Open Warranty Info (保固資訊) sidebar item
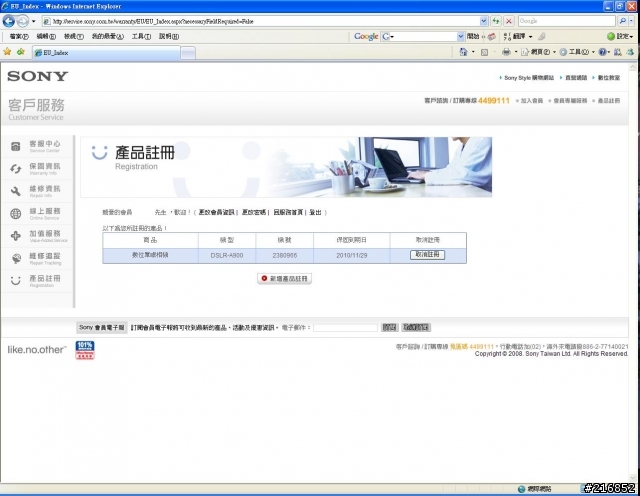The width and height of the screenshot is (640, 496). (38, 169)
